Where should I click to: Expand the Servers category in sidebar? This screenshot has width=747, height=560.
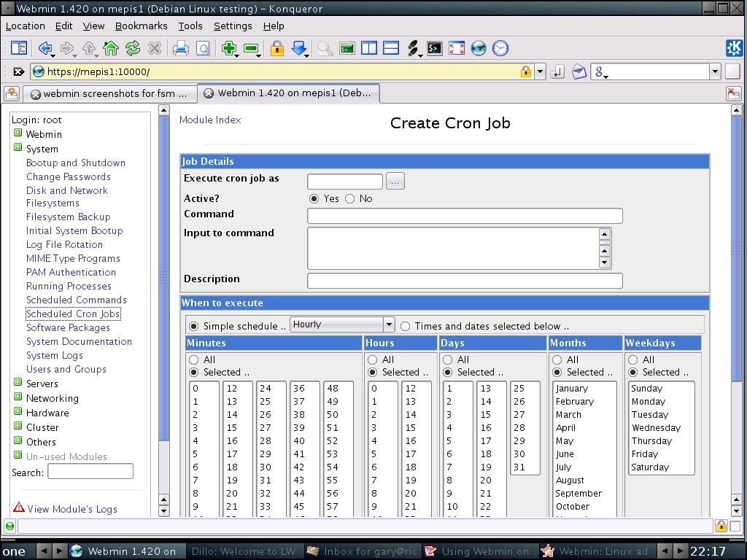click(x=18, y=382)
